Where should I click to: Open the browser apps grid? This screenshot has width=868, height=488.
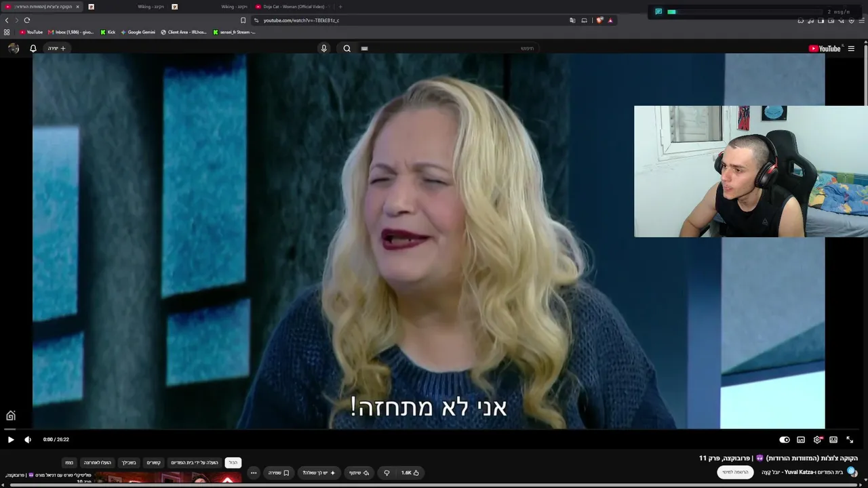pyautogui.click(x=7, y=32)
